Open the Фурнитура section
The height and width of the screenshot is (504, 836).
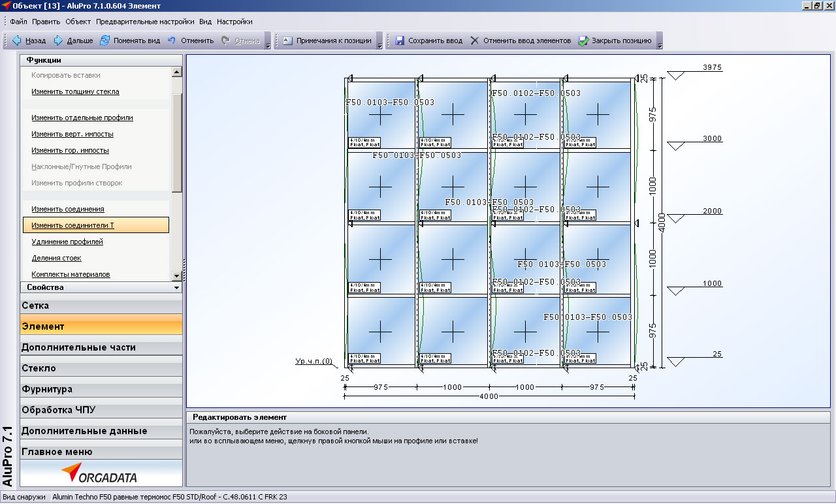click(47, 389)
